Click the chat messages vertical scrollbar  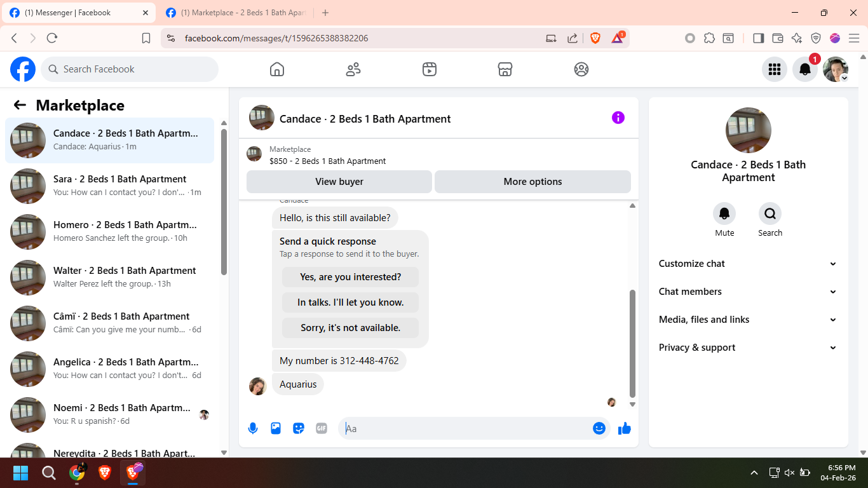click(632, 343)
